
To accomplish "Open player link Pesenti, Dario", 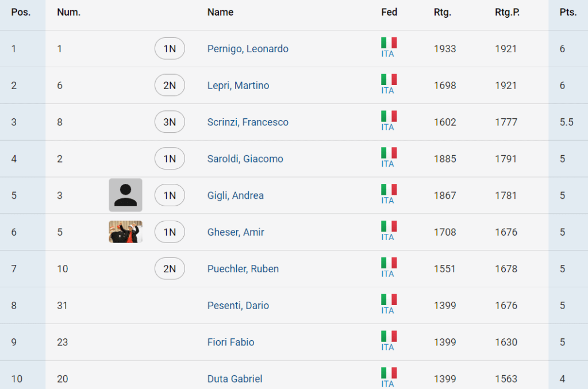I will tap(238, 306).
